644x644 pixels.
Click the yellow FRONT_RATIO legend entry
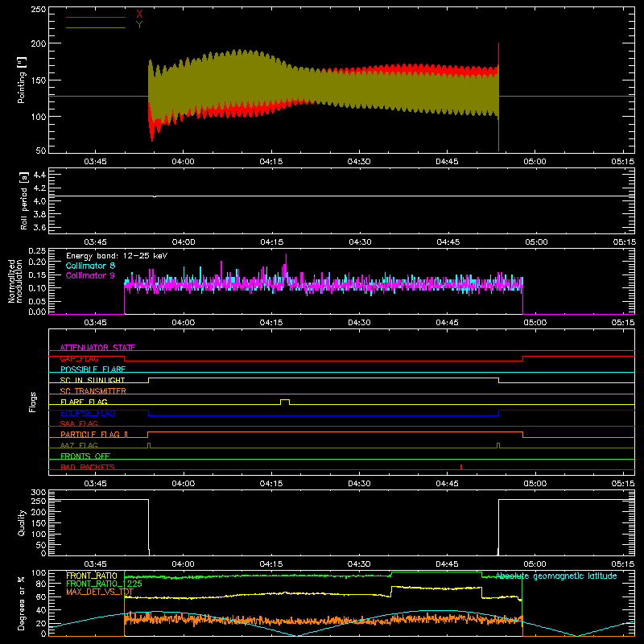tap(92, 576)
